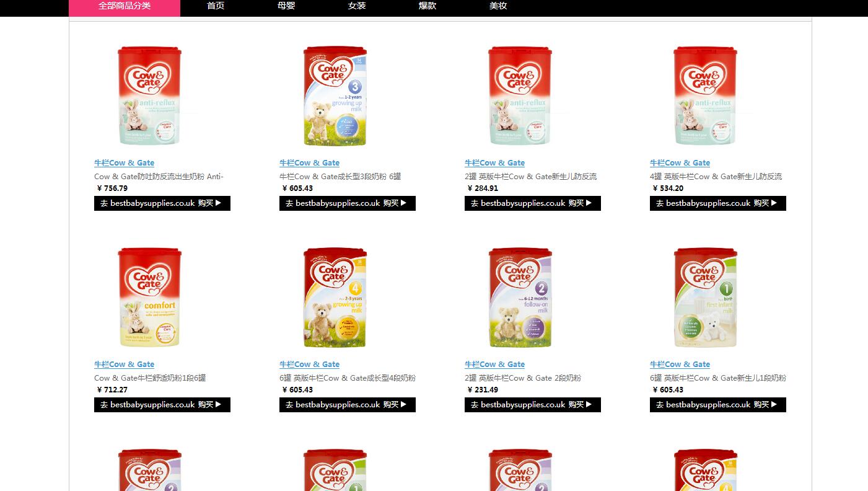Switch to the 美妆 section

[498, 6]
